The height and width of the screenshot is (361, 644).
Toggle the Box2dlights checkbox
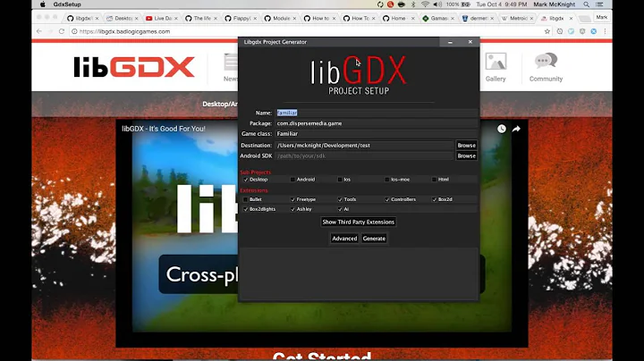246,209
